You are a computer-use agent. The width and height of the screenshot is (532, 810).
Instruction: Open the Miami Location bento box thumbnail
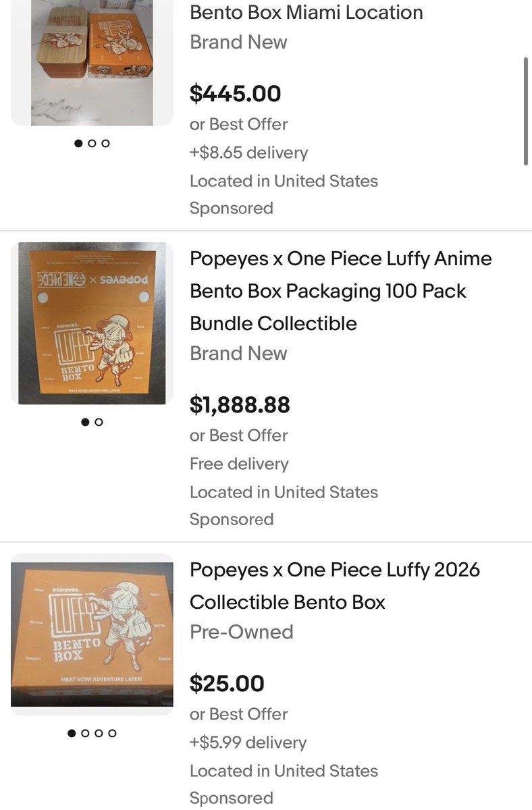point(92,63)
